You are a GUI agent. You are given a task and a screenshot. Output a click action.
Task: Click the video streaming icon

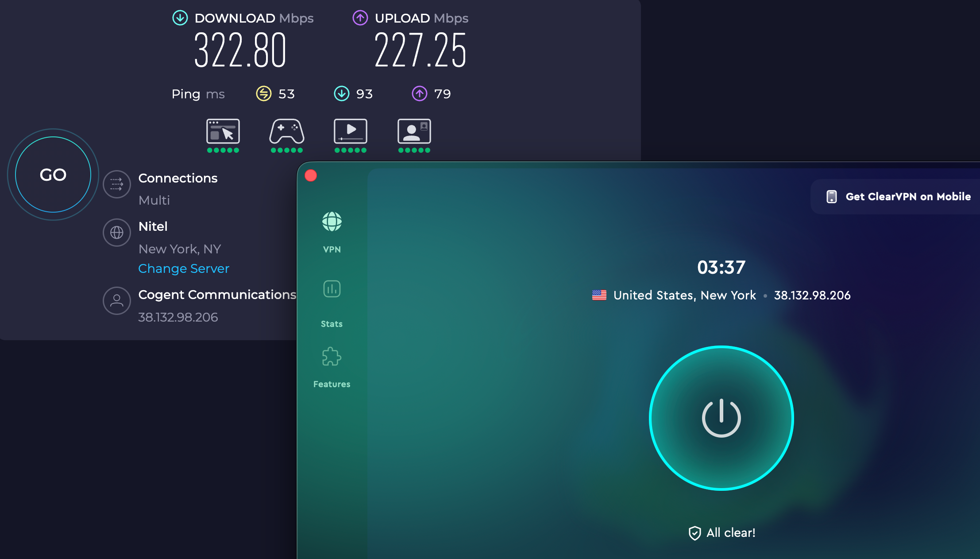tap(350, 132)
